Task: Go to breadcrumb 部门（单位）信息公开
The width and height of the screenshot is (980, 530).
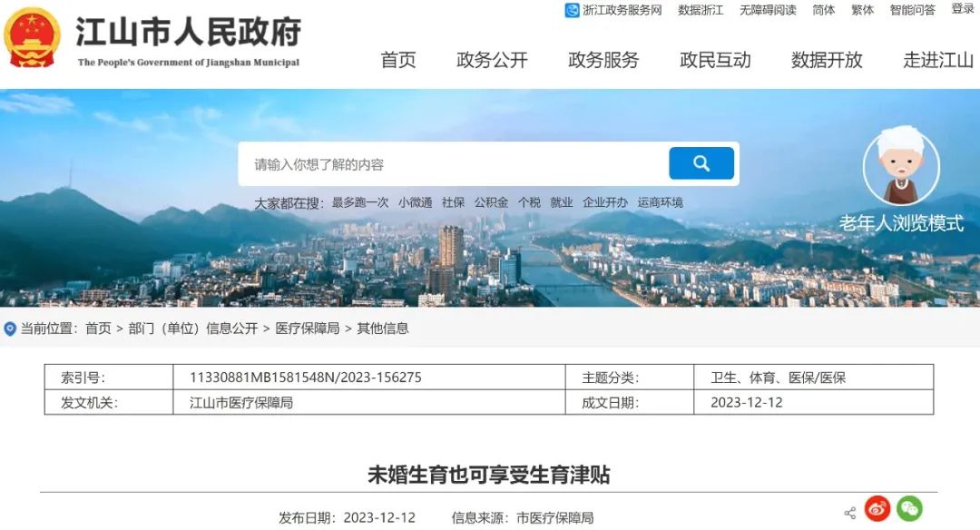Action: pyautogui.click(x=193, y=329)
